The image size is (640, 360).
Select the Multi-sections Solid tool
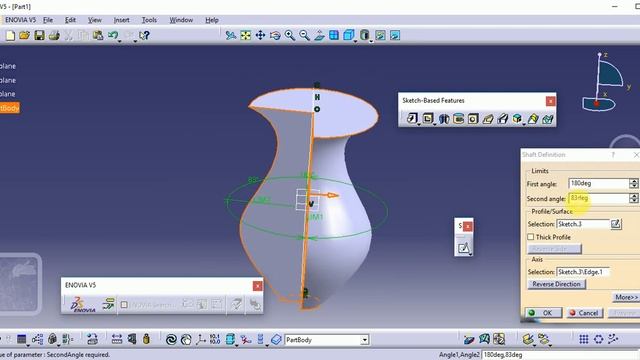click(533, 119)
